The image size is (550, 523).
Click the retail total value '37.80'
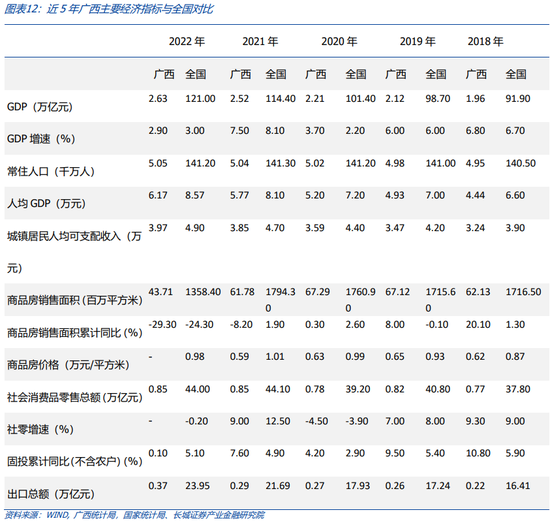(x=518, y=389)
